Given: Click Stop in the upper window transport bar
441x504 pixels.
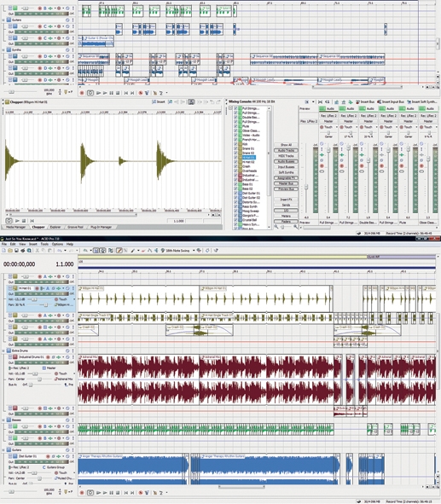Looking at the screenshot, I should 118,93.
